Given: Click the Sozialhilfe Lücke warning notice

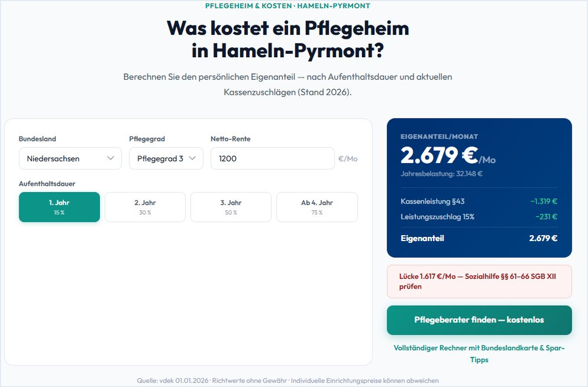Looking at the screenshot, I should (479, 281).
